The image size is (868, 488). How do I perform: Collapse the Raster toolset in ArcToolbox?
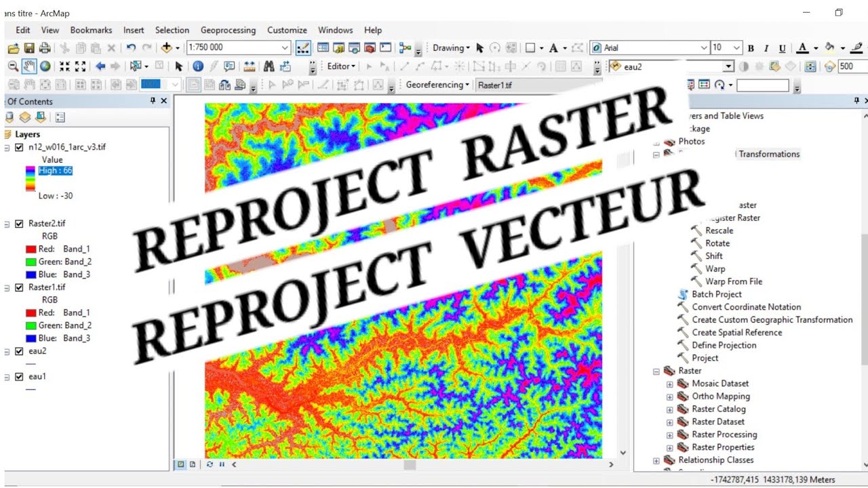pos(656,371)
